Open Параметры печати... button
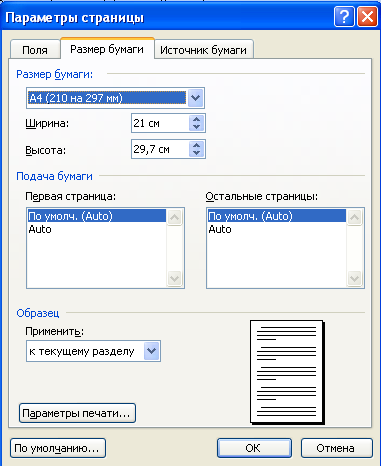381x466 pixels. click(77, 413)
